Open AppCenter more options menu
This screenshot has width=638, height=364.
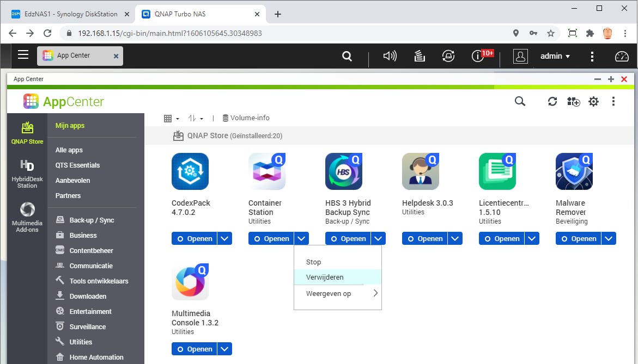(613, 101)
